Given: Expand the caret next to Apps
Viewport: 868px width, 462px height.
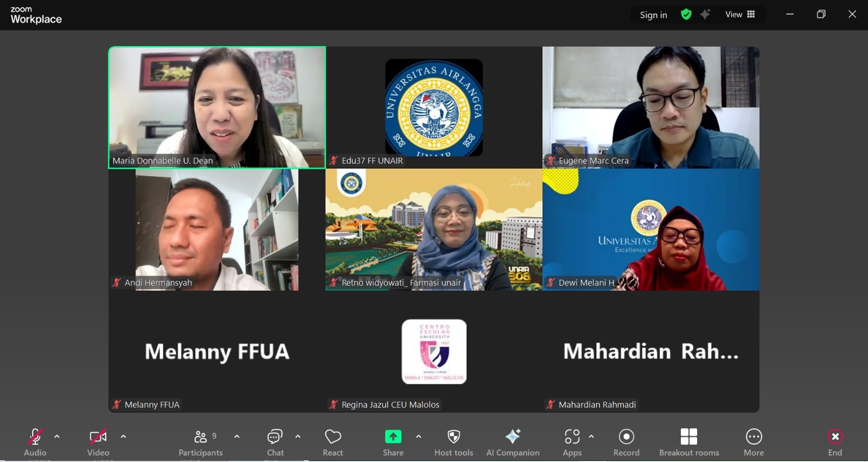Looking at the screenshot, I should click(x=591, y=437).
